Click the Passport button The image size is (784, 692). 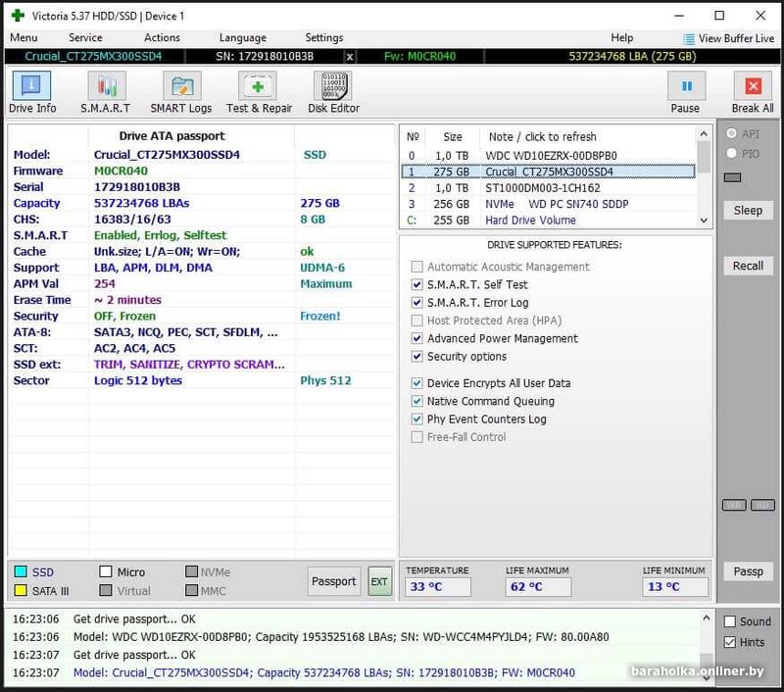click(333, 581)
